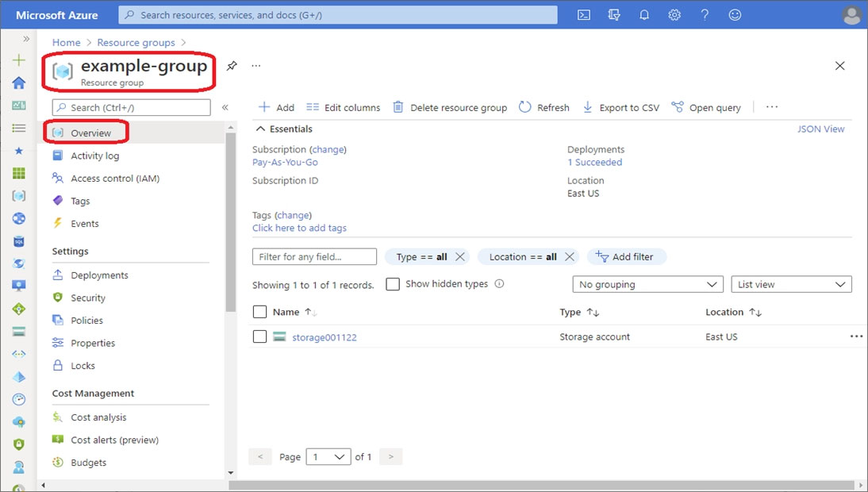Open Directory and subscription filter icon
Image resolution: width=868 pixels, height=492 pixels.
click(614, 15)
